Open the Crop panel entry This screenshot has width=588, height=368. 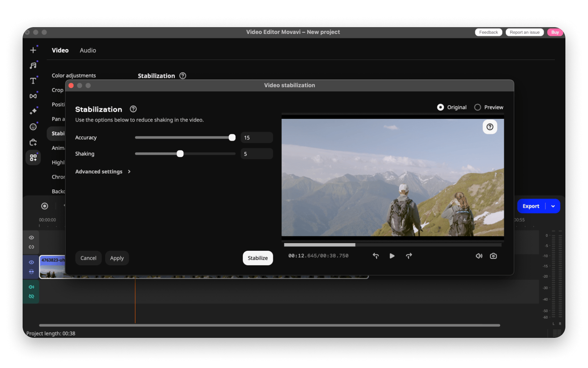pos(57,90)
